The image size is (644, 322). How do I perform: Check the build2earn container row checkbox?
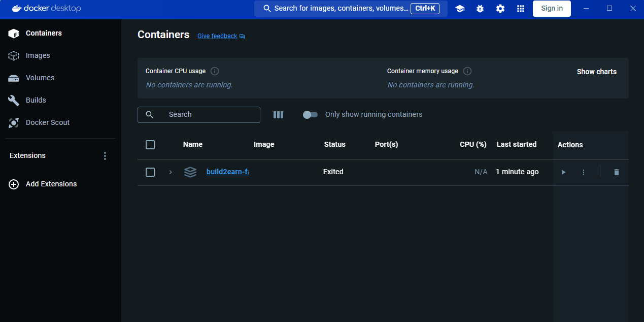(150, 172)
